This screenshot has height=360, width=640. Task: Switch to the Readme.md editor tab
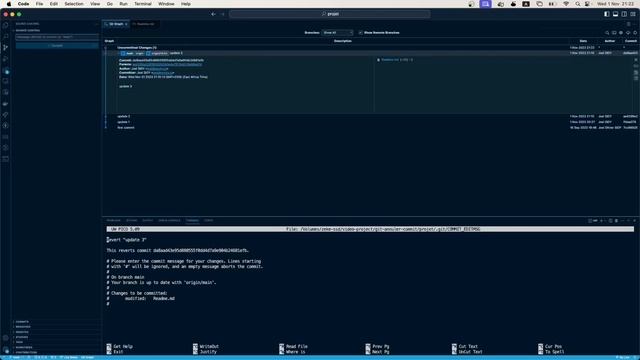145,24
